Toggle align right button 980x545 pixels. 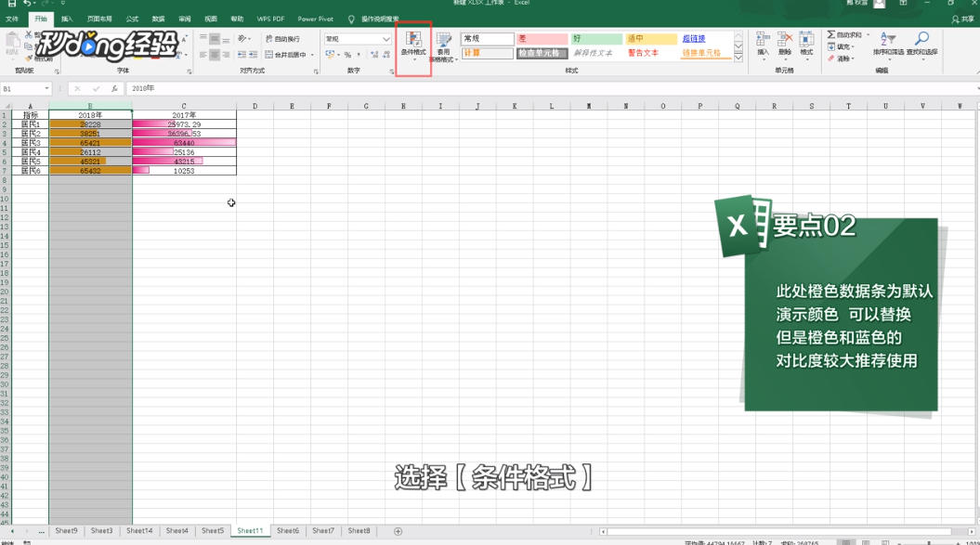[226, 55]
